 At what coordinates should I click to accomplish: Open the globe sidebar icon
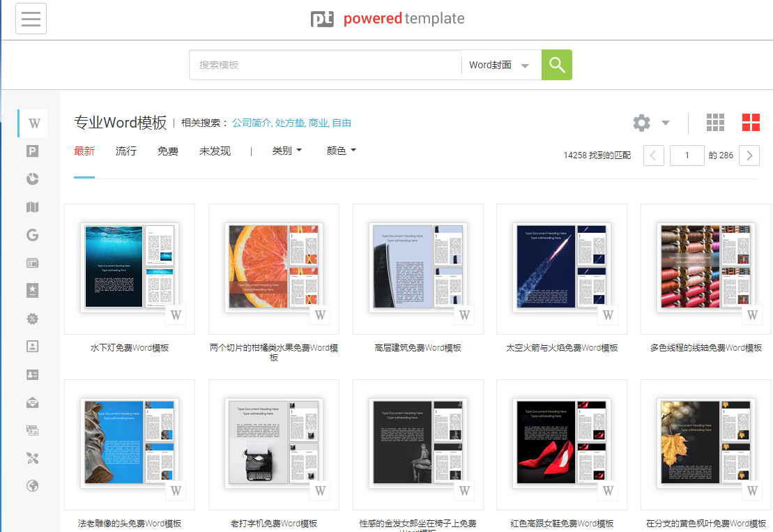(x=33, y=486)
